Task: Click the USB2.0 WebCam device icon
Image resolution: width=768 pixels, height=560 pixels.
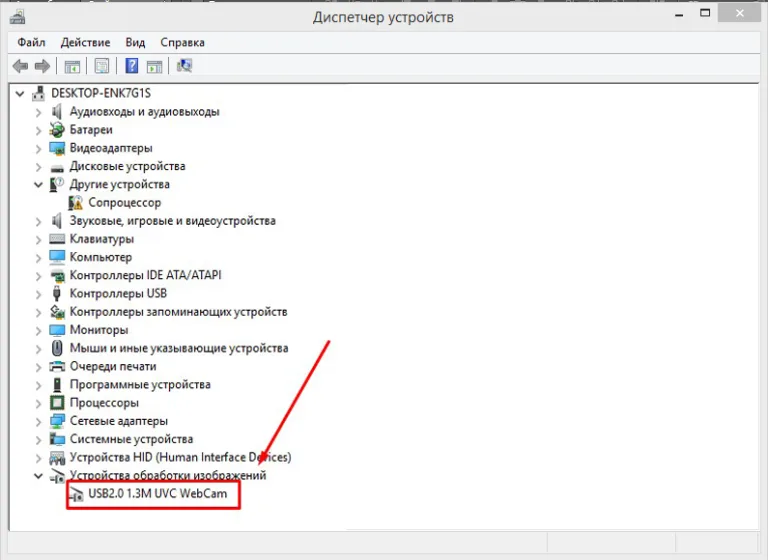Action: (x=76, y=494)
